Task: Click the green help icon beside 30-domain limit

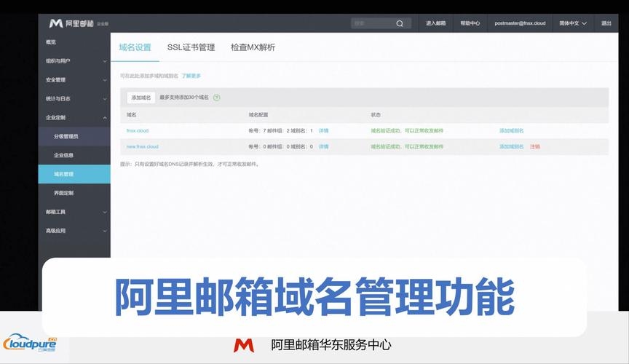Action: point(217,98)
